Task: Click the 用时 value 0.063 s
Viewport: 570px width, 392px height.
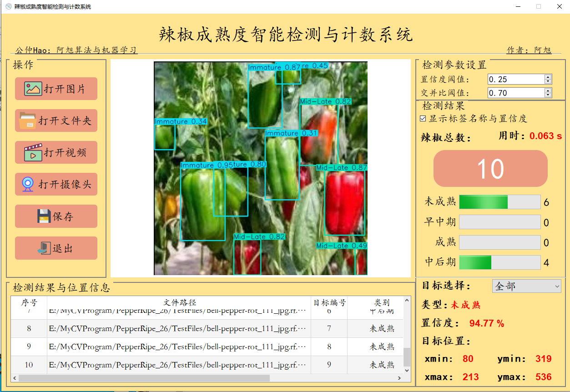Action: [x=545, y=136]
